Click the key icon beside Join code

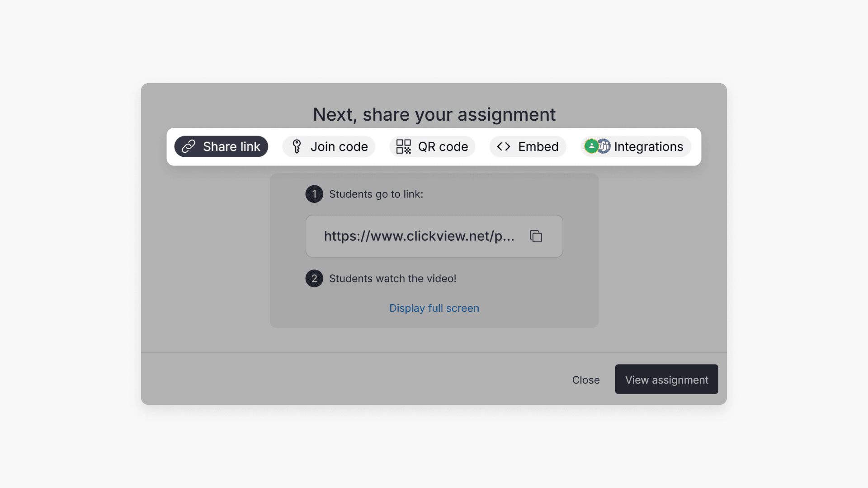[x=297, y=146]
